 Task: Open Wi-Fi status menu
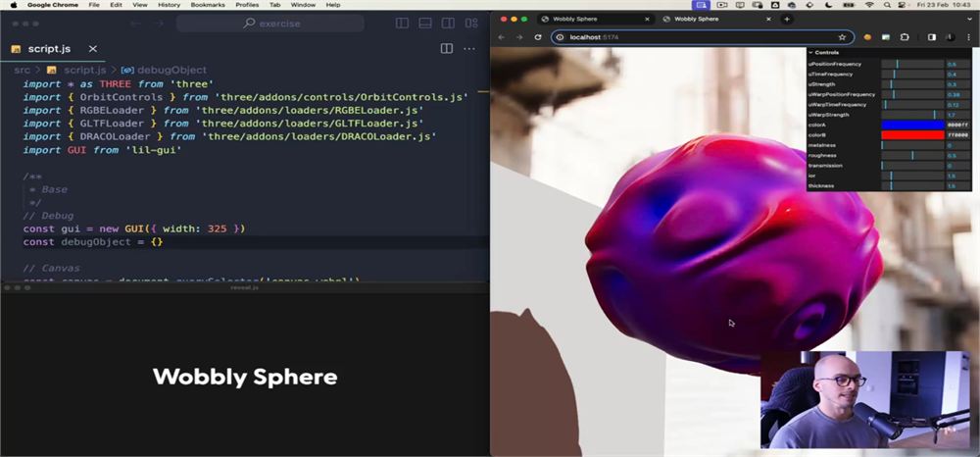869,4
